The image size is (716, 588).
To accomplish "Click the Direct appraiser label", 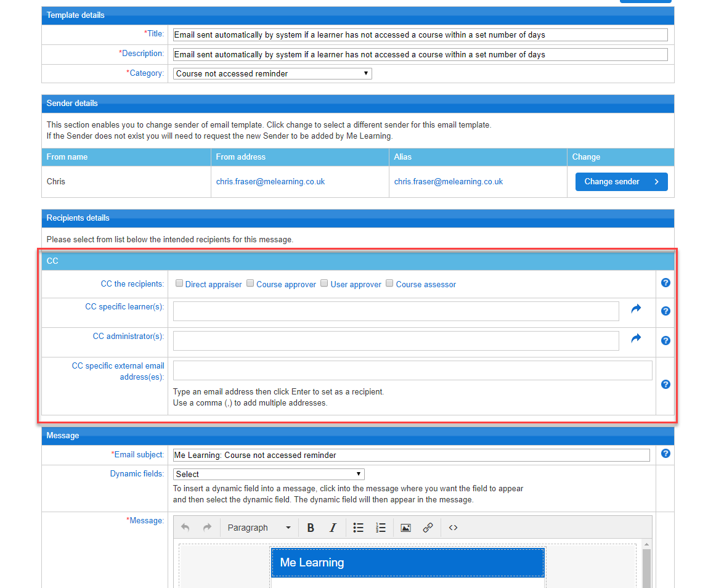I will tap(213, 284).
